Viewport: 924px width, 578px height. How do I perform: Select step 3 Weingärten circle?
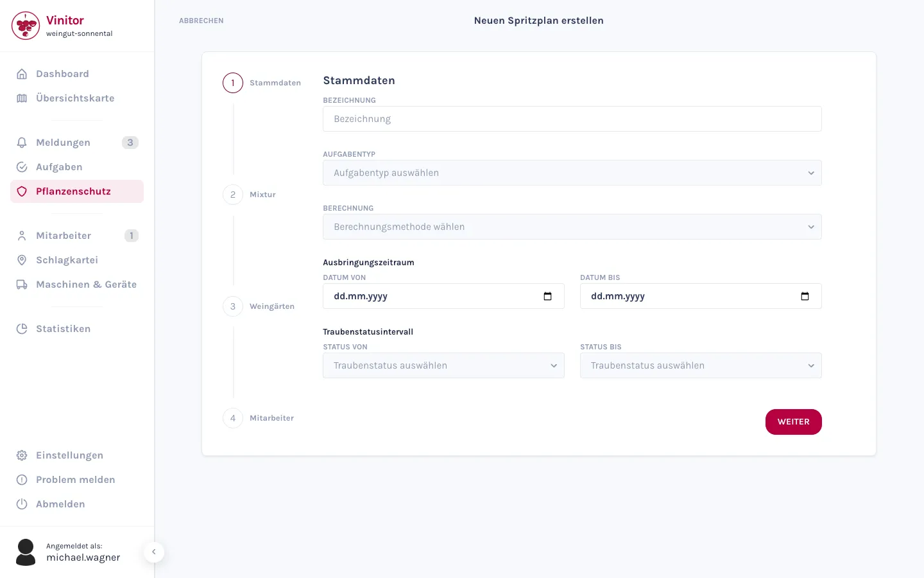click(233, 306)
